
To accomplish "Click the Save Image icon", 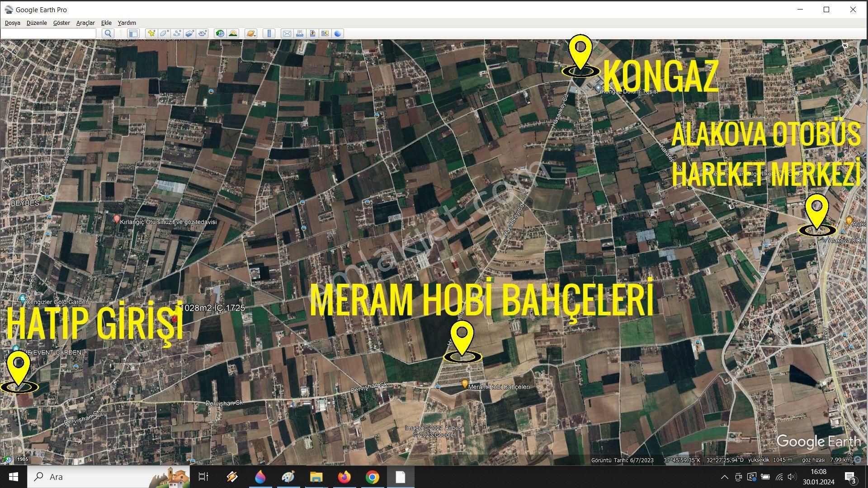I will (312, 33).
